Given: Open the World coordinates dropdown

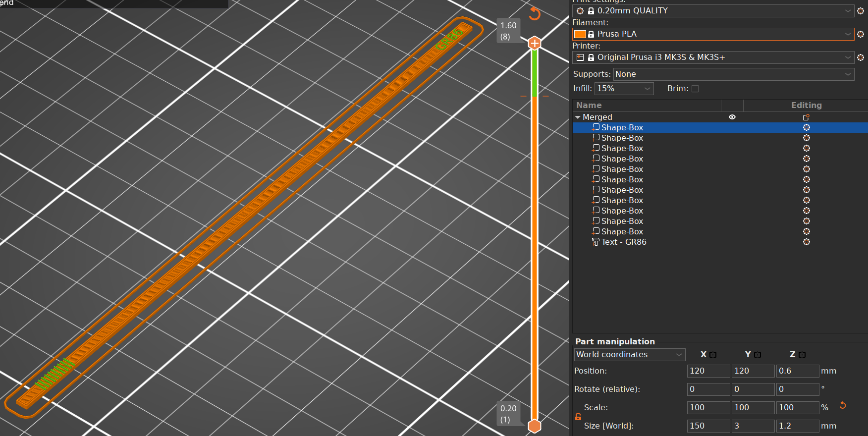Looking at the screenshot, I should coord(629,355).
